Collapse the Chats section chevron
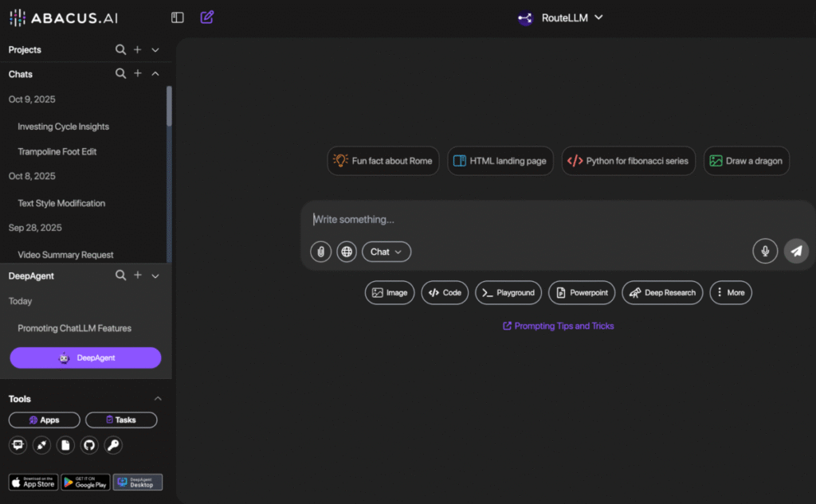Viewport: 816px width, 504px height. (155, 73)
